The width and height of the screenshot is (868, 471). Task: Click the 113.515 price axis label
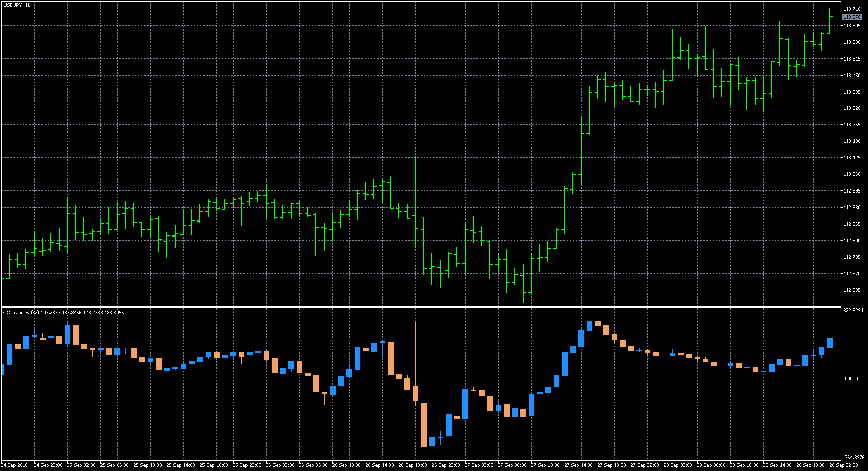(x=852, y=59)
